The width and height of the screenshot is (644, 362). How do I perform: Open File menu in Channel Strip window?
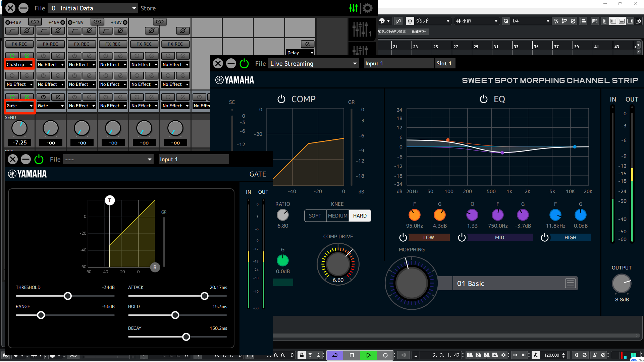point(260,63)
